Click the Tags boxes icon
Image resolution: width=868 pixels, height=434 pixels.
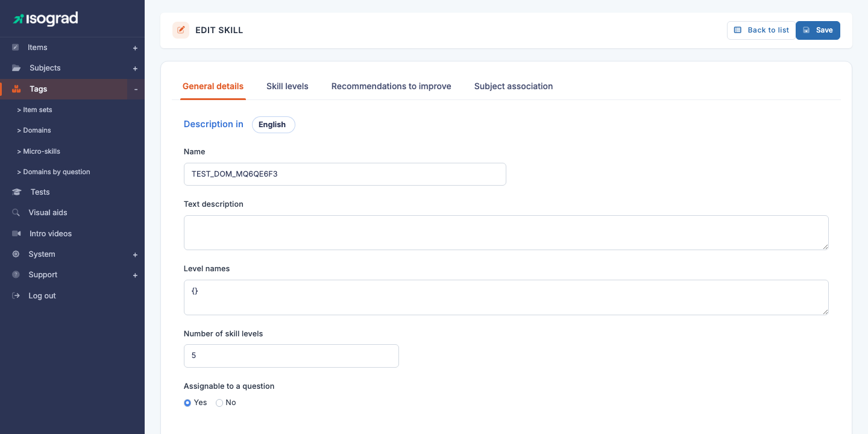16,89
